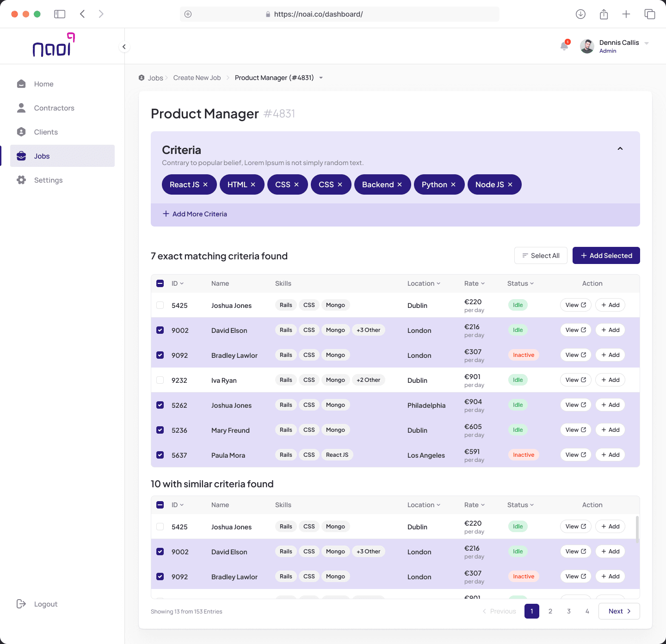The image size is (666, 644).
Task: Click the Add Selected button
Action: tap(606, 256)
